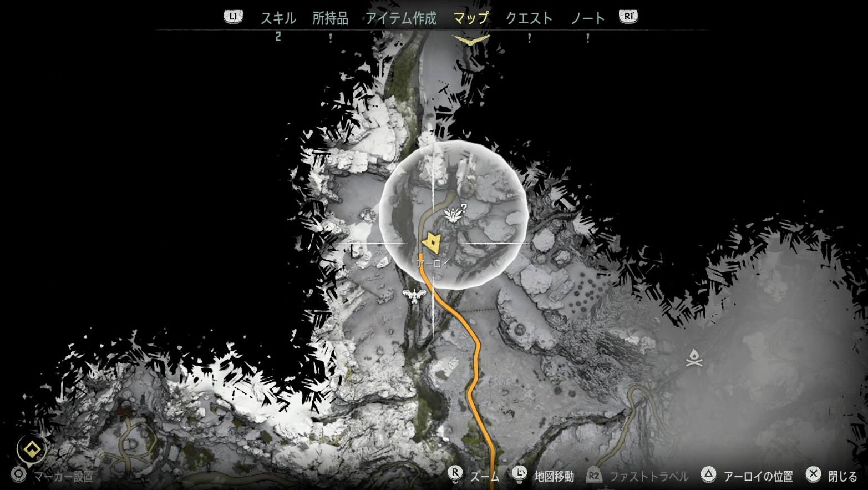Open the スキル (Skills) tab
Screen dimensions: 868x490
(x=278, y=18)
